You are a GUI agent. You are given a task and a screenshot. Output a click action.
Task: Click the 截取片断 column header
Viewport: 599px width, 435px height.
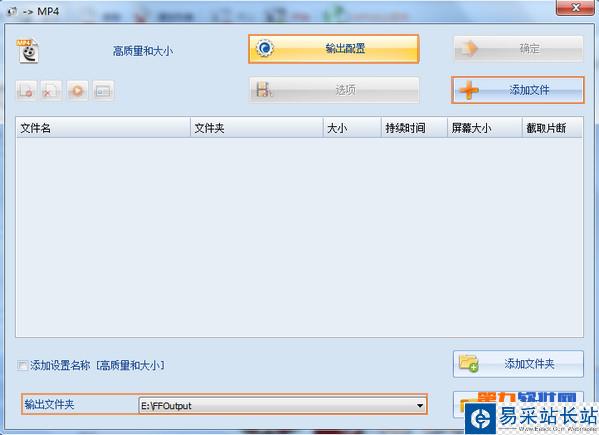tap(552, 128)
